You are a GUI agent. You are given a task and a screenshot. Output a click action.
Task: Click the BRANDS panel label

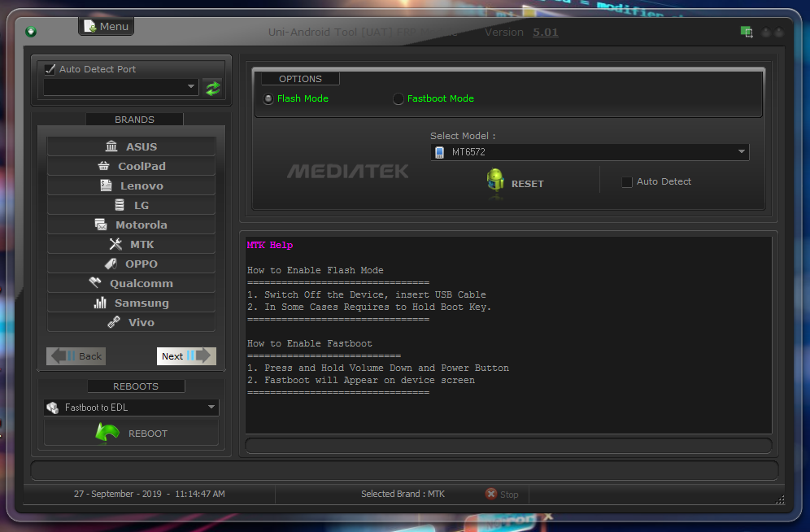tap(134, 120)
